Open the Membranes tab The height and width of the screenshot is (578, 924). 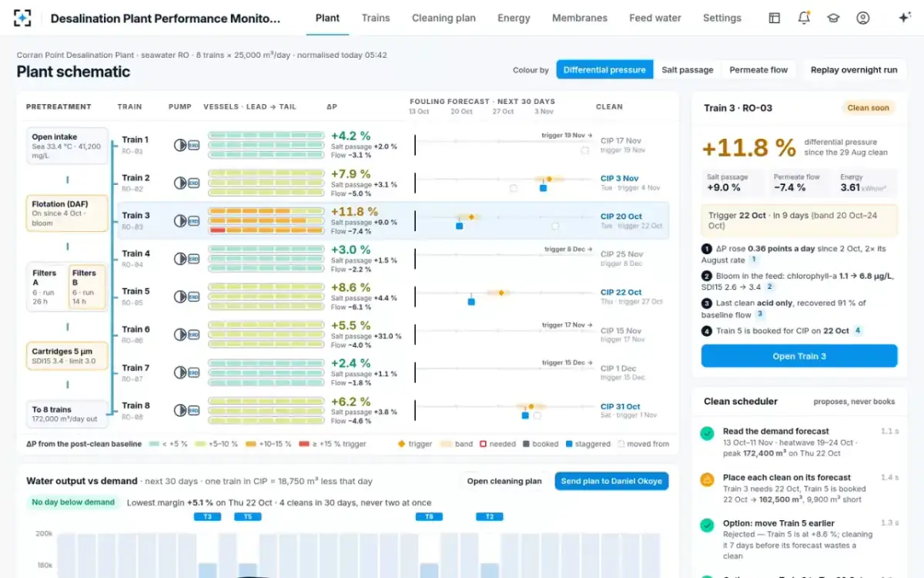pos(580,18)
